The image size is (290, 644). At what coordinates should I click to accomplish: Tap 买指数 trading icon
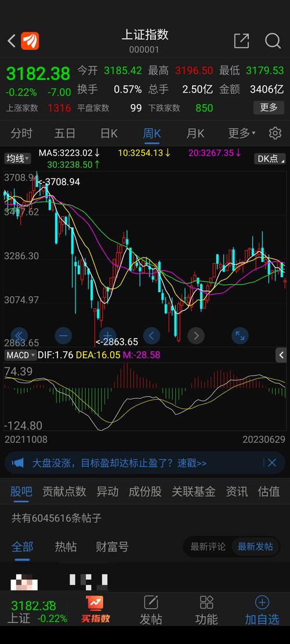click(95, 609)
